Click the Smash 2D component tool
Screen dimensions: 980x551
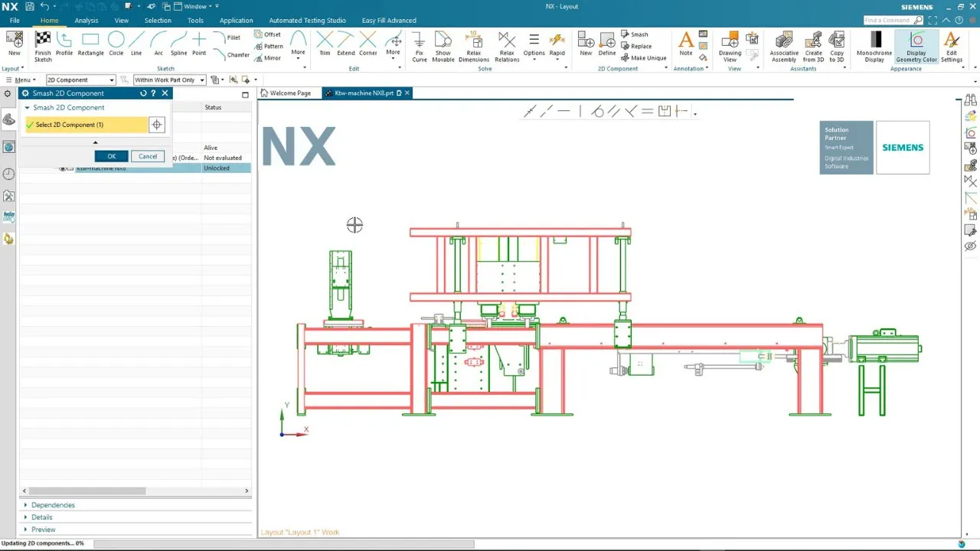pos(635,34)
